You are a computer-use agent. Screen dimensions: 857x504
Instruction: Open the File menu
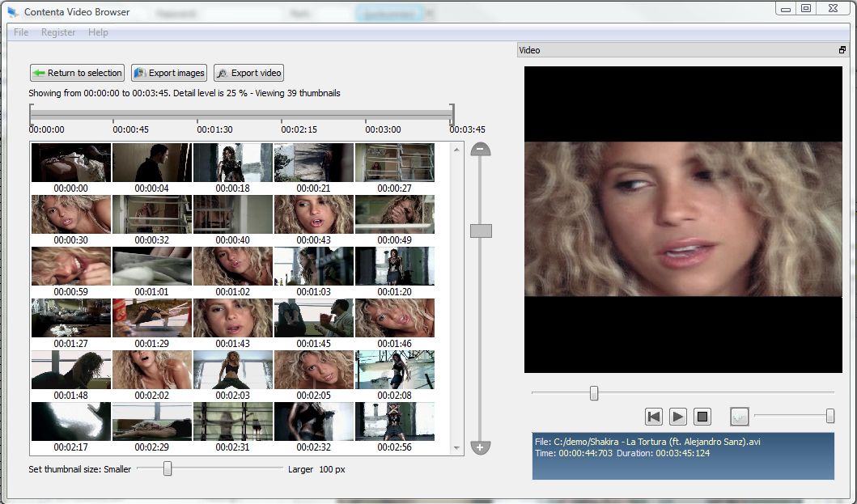click(x=21, y=32)
